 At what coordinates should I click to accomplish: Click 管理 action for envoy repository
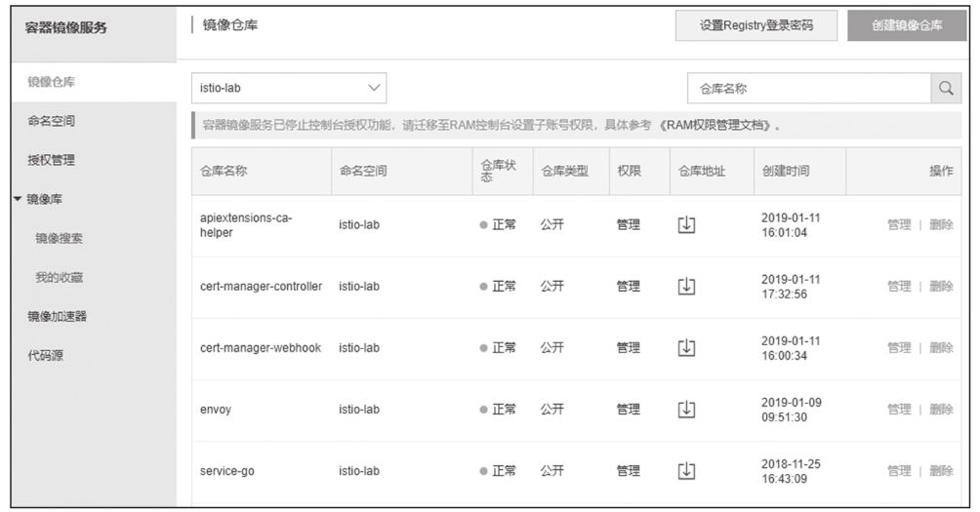click(898, 410)
